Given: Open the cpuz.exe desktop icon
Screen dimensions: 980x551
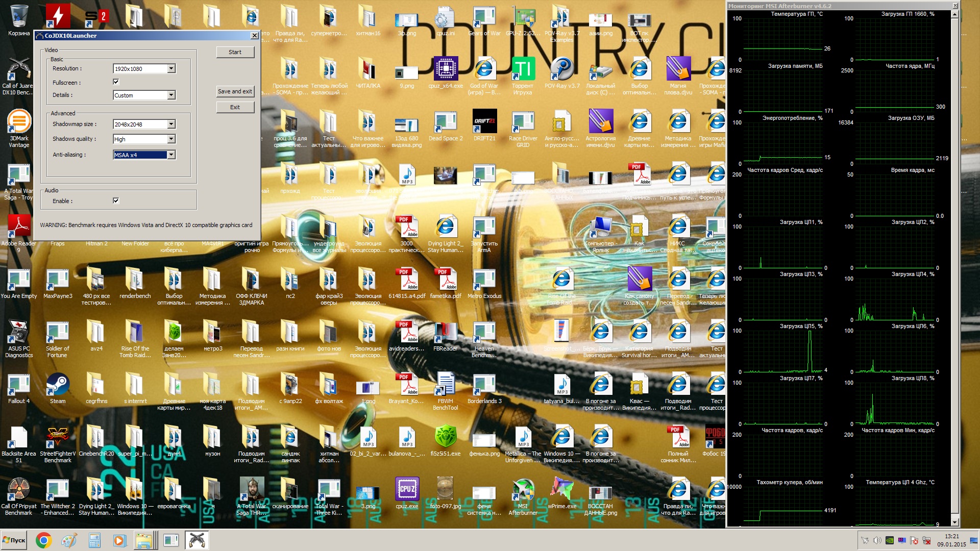Looking at the screenshot, I should click(x=407, y=490).
